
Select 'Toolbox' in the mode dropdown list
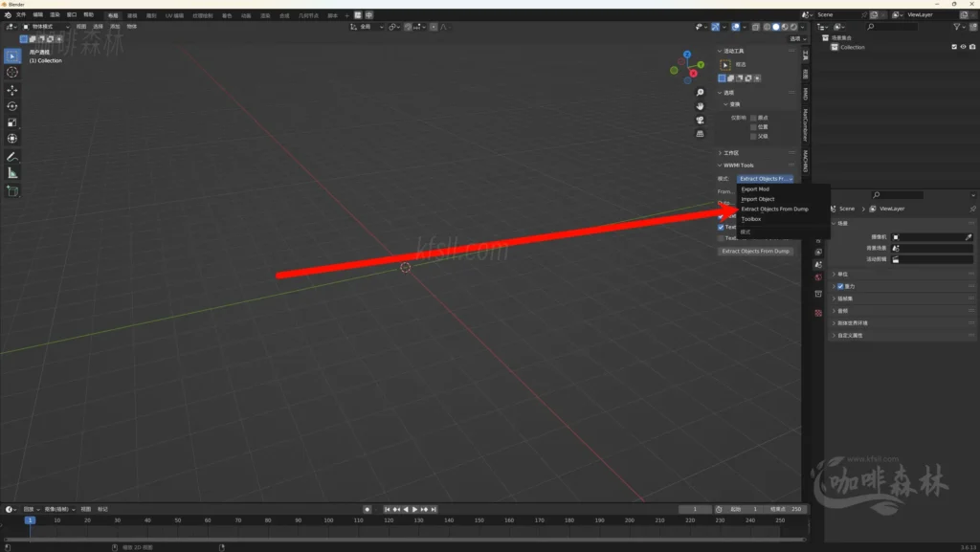tap(751, 219)
